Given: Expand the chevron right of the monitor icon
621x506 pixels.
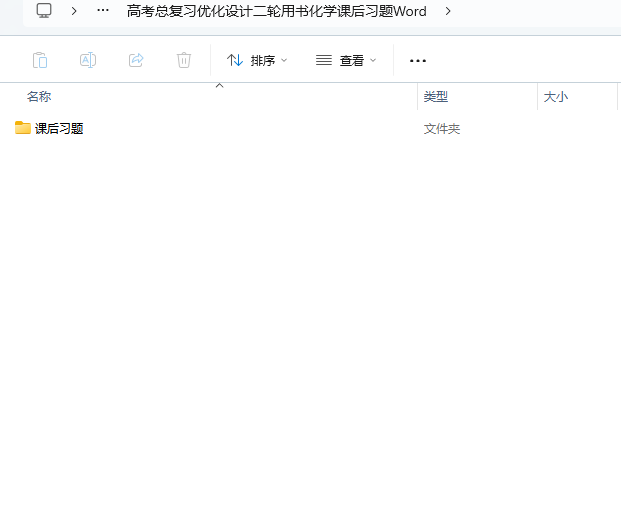Looking at the screenshot, I should [74, 11].
